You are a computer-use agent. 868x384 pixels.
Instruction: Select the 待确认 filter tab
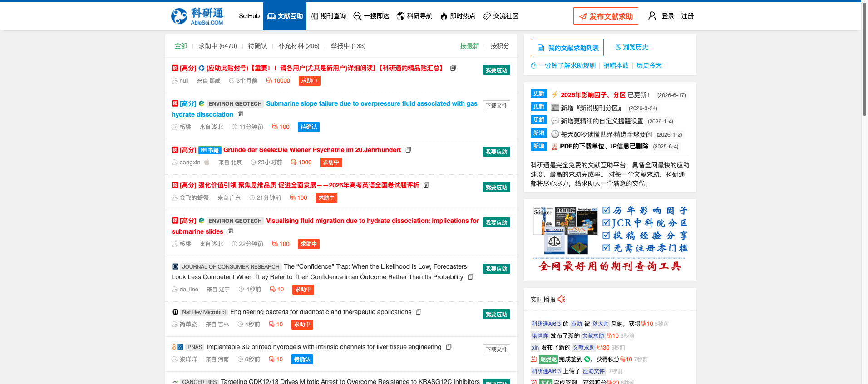pos(257,46)
